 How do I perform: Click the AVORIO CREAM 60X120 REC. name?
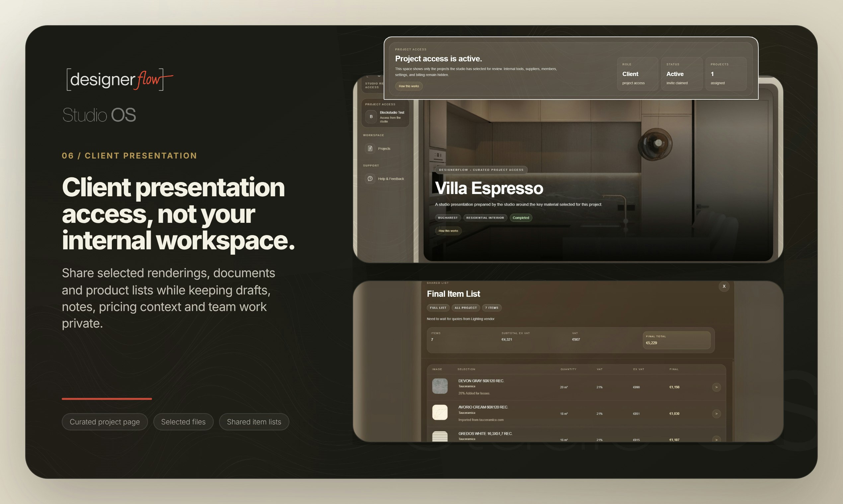483,407
